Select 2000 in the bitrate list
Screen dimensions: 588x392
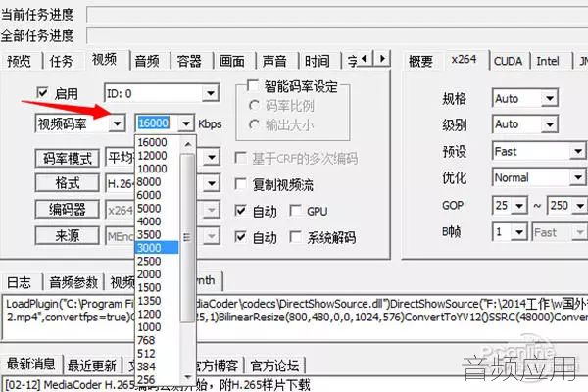click(157, 274)
